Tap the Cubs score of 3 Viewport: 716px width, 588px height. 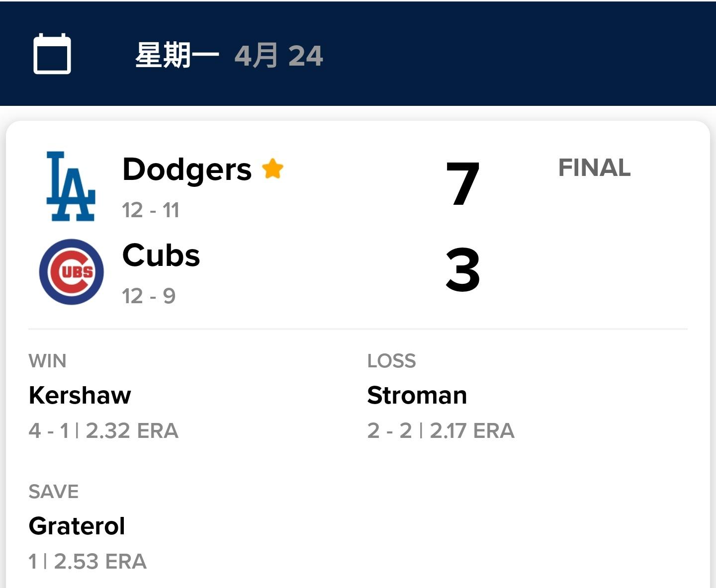point(462,270)
